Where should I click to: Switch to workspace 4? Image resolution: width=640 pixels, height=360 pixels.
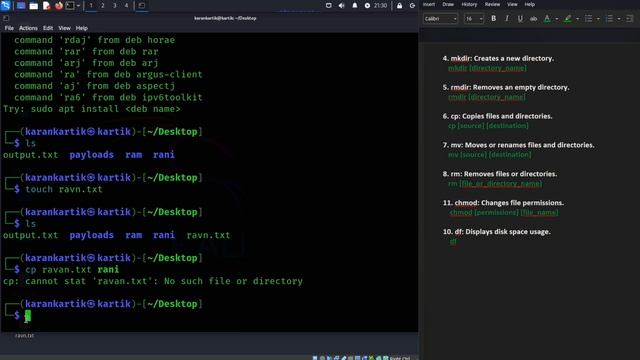pos(127,6)
